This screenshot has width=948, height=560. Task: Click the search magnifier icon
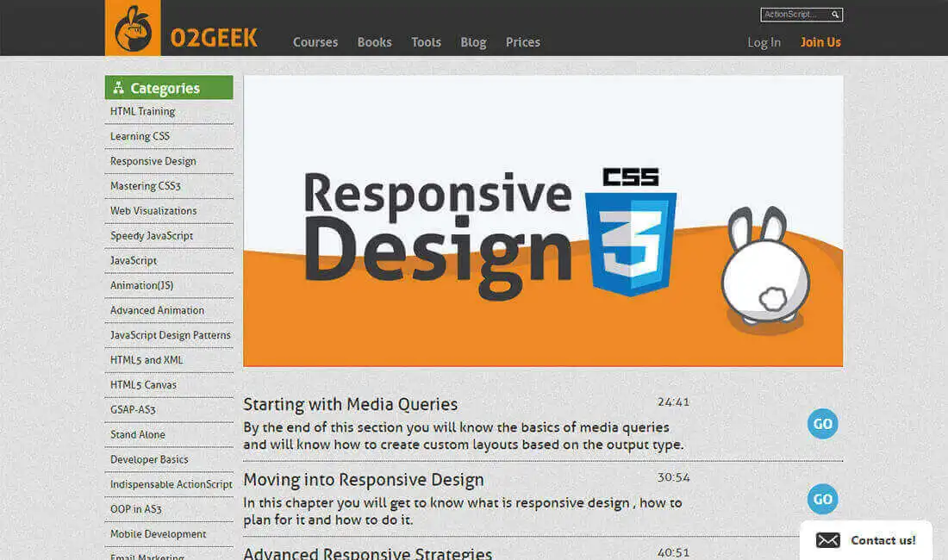(x=835, y=15)
